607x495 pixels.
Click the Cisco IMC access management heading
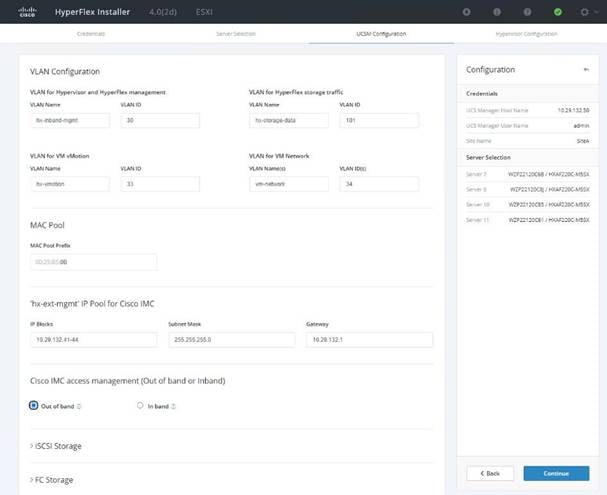[128, 381]
